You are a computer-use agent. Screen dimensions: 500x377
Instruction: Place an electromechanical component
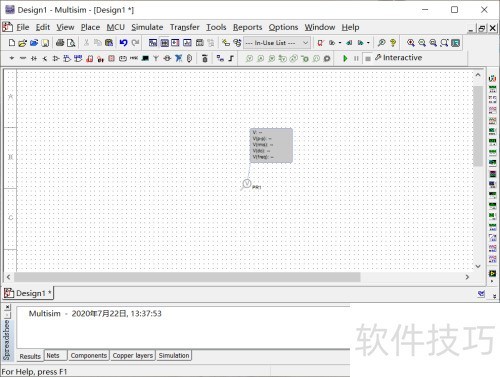[x=167, y=58]
